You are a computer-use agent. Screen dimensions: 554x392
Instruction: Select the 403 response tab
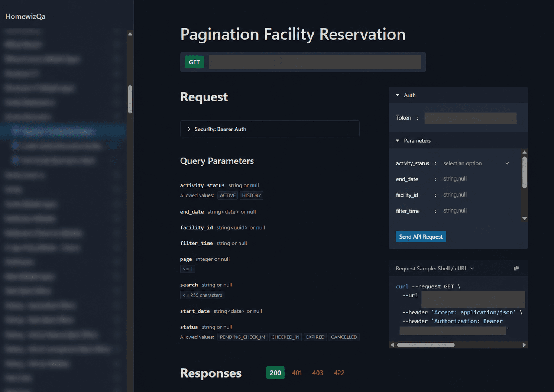(x=318, y=373)
